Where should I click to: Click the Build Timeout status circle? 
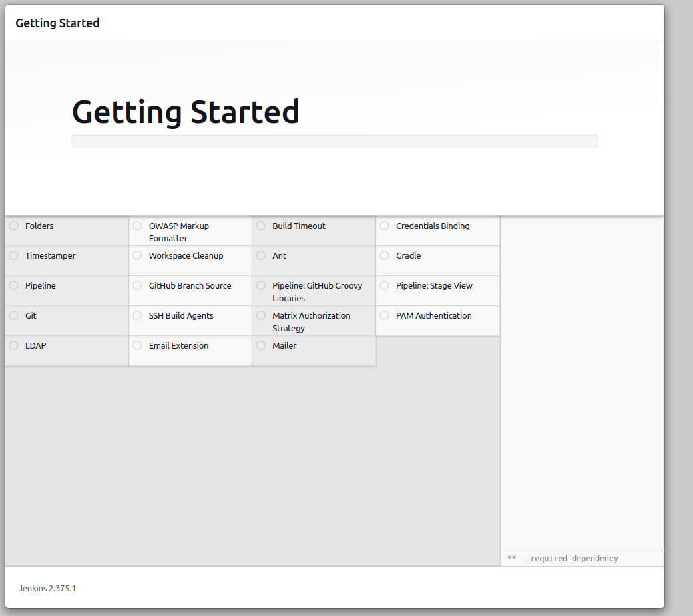pos(261,226)
